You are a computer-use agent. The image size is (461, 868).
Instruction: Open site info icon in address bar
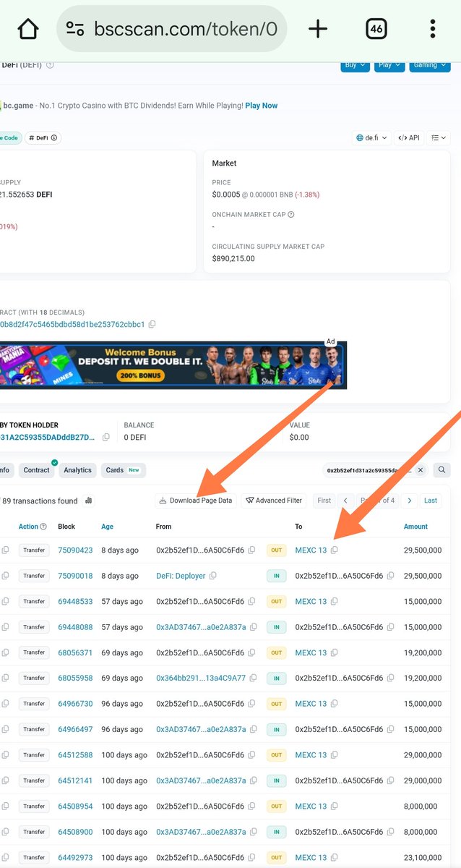[x=75, y=29]
